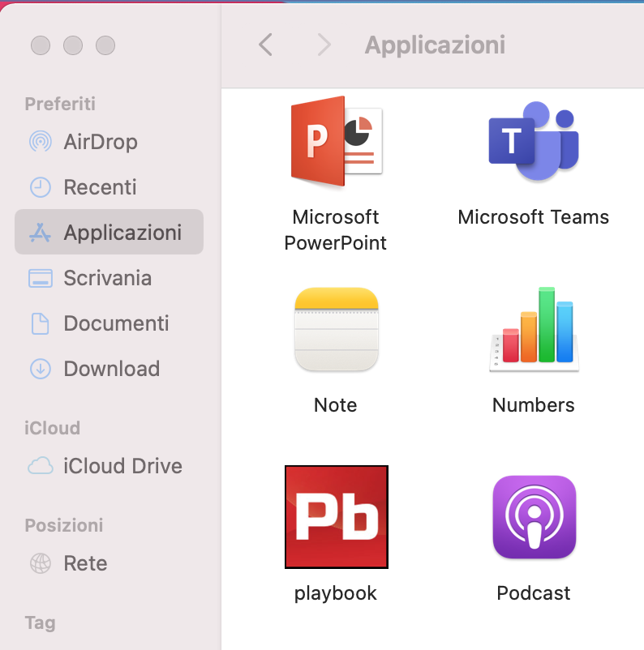
Task: Open Download in the sidebar
Action: tap(109, 369)
